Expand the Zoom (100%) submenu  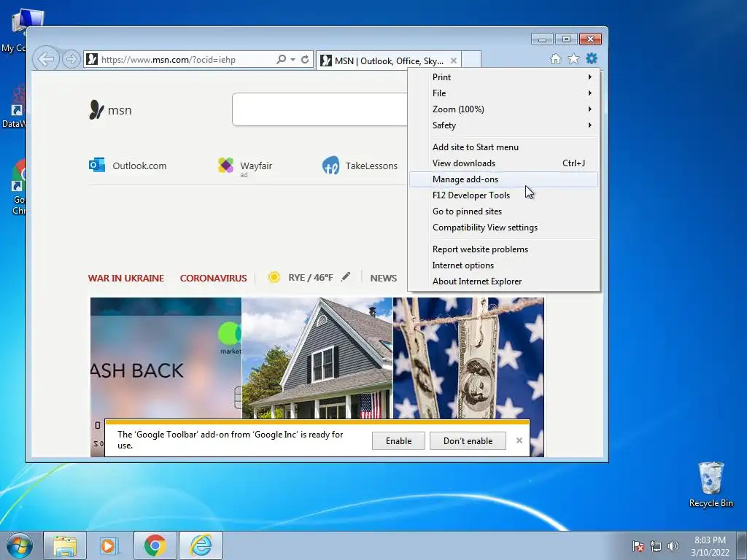[x=503, y=109]
